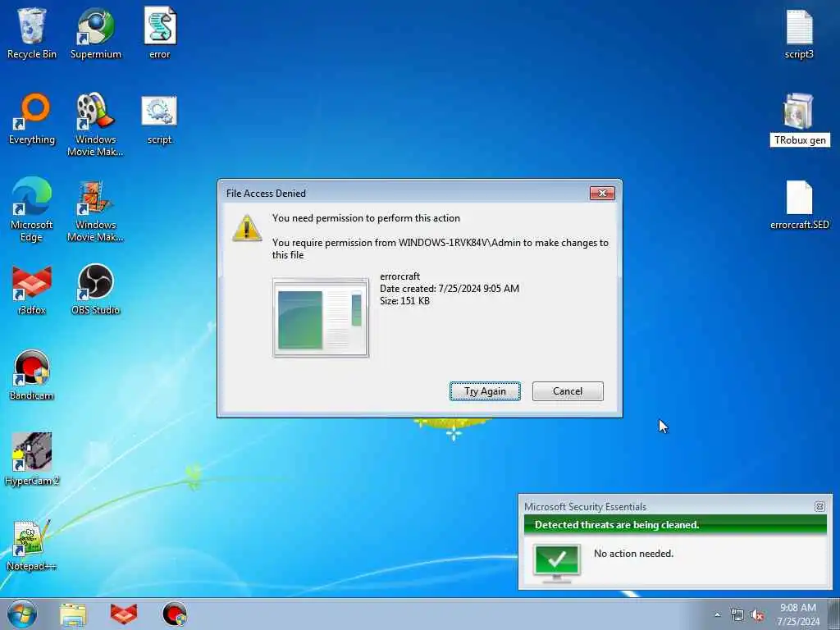The image size is (840, 630).
Task: Close the File Access Denied dialog
Action: [602, 194]
